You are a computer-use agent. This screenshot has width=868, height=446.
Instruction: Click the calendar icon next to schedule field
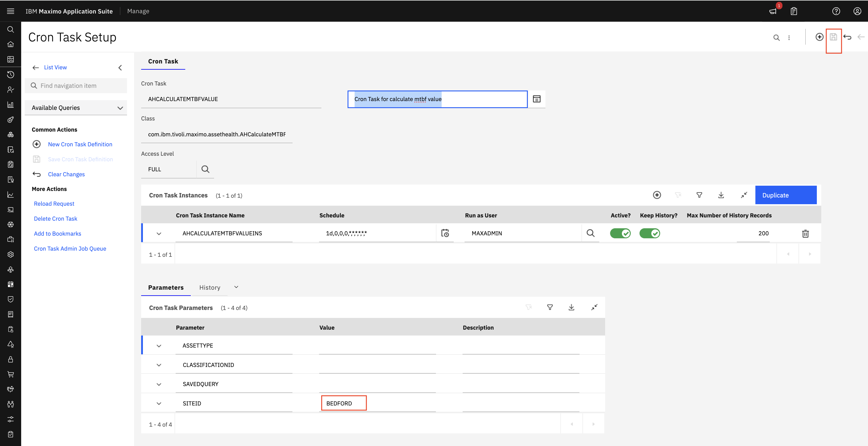click(446, 233)
